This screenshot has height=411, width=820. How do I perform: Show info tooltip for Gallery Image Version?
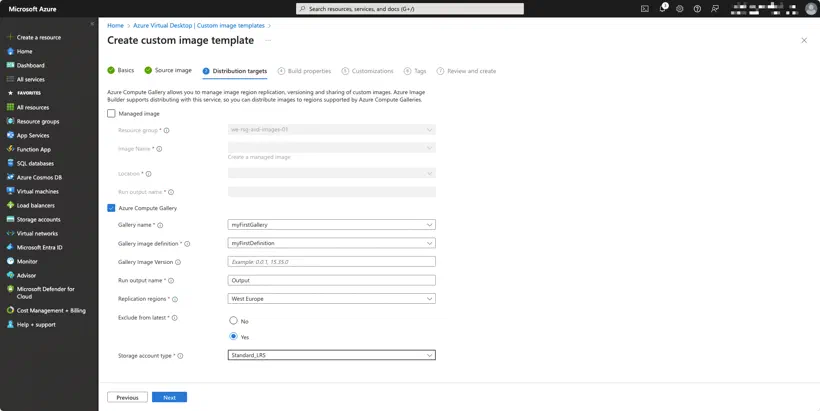click(x=178, y=262)
